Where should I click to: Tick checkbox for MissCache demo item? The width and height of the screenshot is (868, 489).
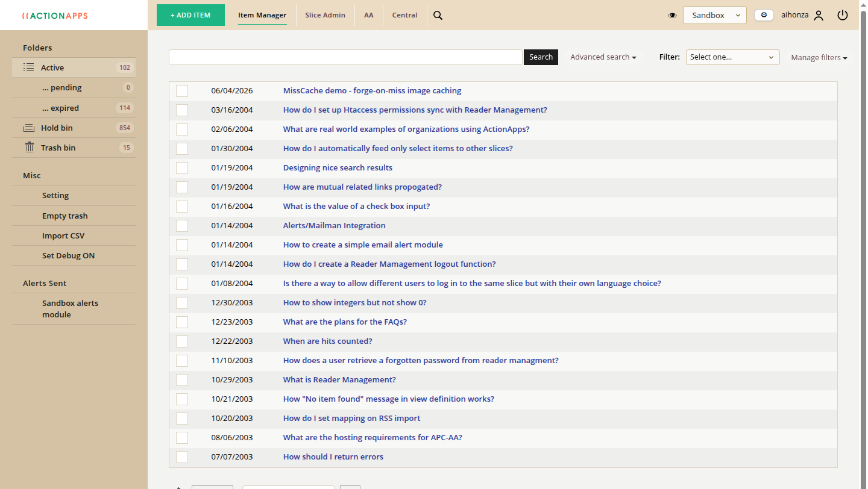(182, 91)
